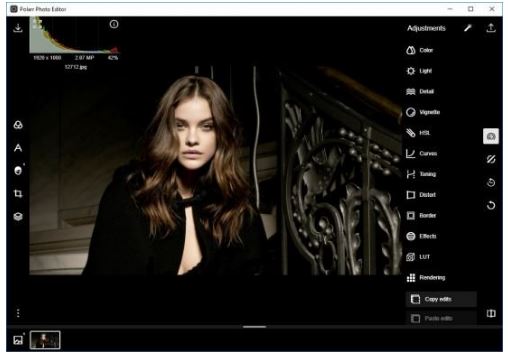Open the Adjustments tool in left sidebar

pyautogui.click(x=18, y=125)
